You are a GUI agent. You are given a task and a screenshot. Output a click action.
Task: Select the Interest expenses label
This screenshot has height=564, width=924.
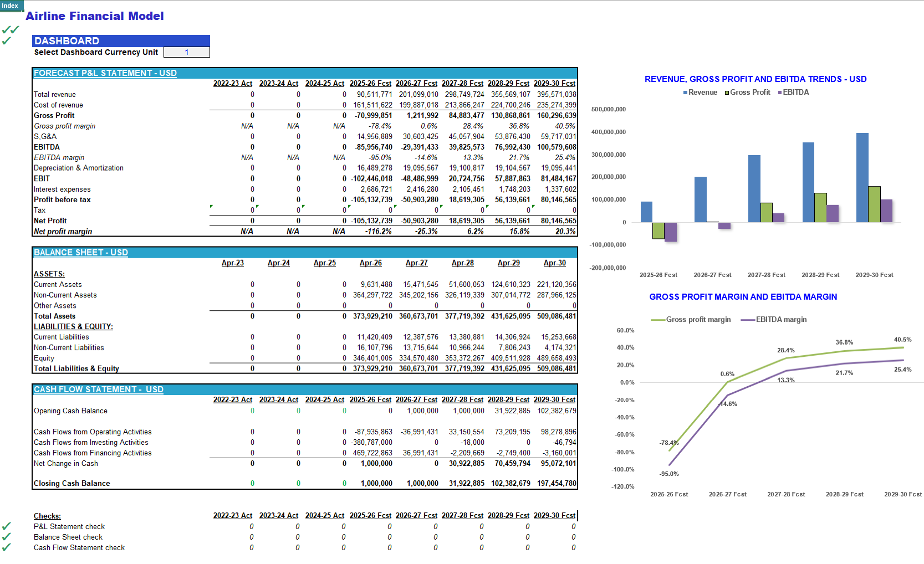(x=62, y=189)
